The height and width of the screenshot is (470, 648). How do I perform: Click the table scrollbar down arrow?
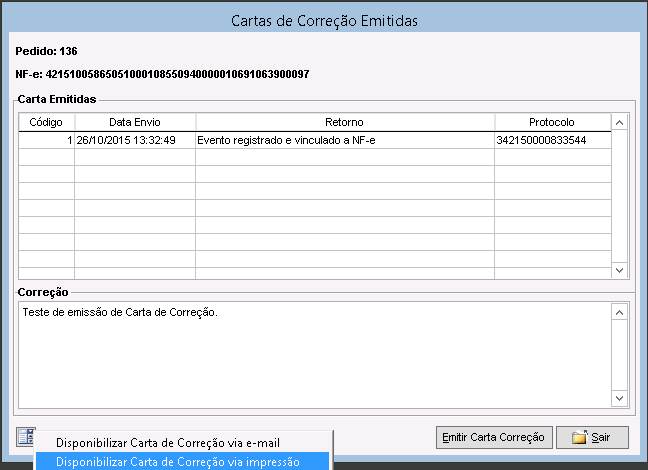[x=619, y=270]
